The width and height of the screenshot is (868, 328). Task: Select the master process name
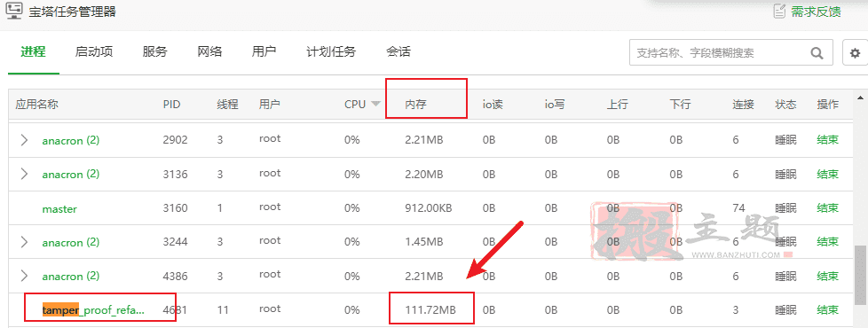[x=59, y=209]
